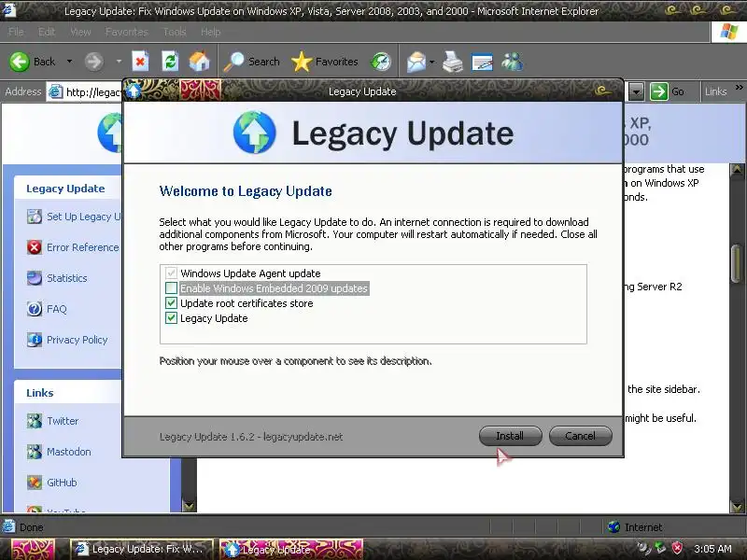
Task: Click the Print icon
Action: click(452, 62)
